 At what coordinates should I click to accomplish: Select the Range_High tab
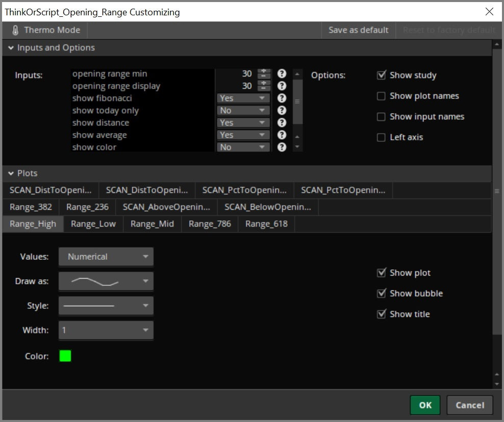(33, 224)
